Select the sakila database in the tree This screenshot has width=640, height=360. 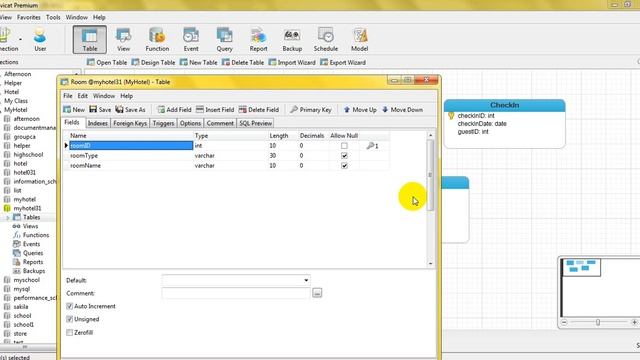[20, 307]
